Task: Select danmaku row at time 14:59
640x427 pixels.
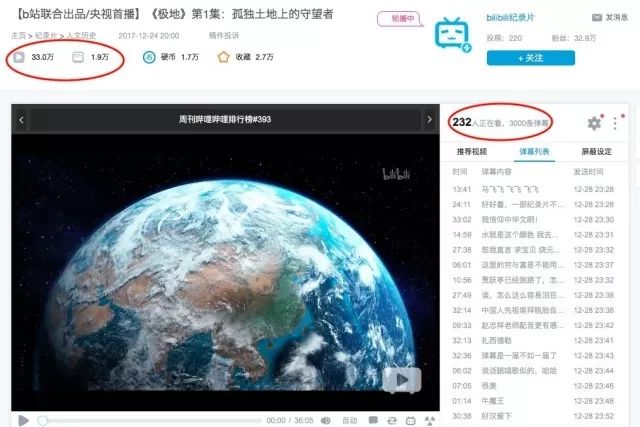Action: 533,235
